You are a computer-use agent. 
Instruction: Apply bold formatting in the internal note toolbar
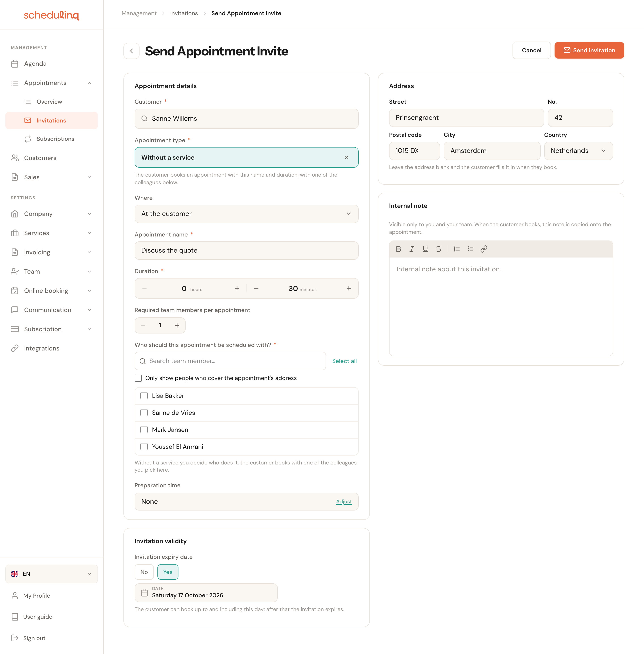click(398, 249)
